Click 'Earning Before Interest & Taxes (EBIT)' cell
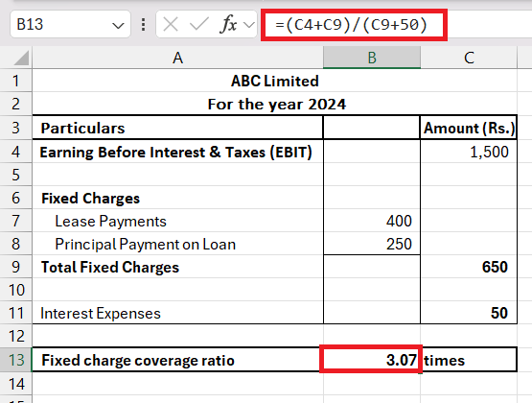This screenshot has width=532, height=403. click(177, 152)
